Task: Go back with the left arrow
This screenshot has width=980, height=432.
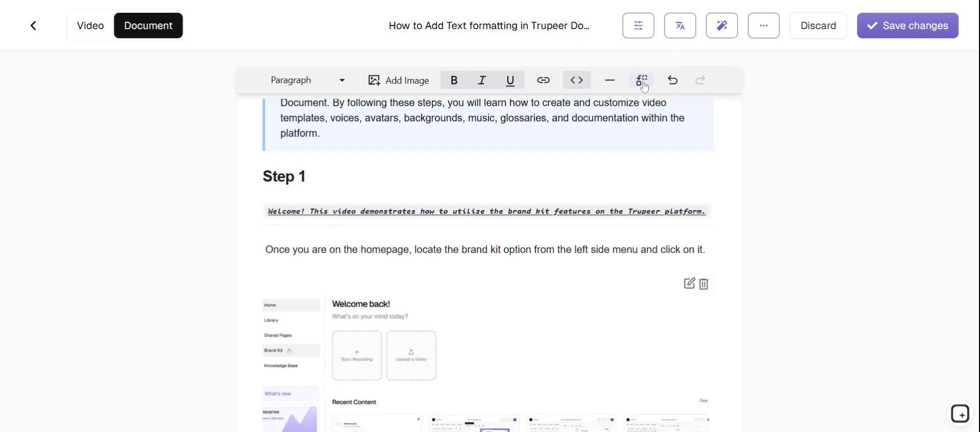Action: tap(33, 26)
